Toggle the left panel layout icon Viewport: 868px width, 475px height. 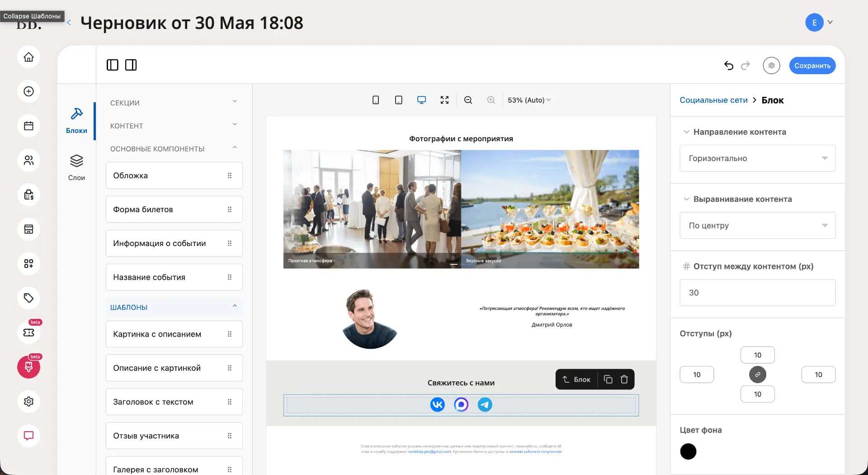coord(112,65)
